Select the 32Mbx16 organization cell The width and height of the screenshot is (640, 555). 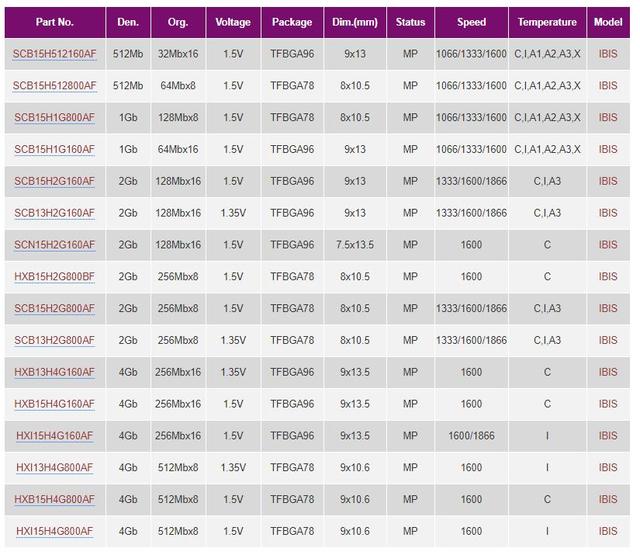coord(178,54)
